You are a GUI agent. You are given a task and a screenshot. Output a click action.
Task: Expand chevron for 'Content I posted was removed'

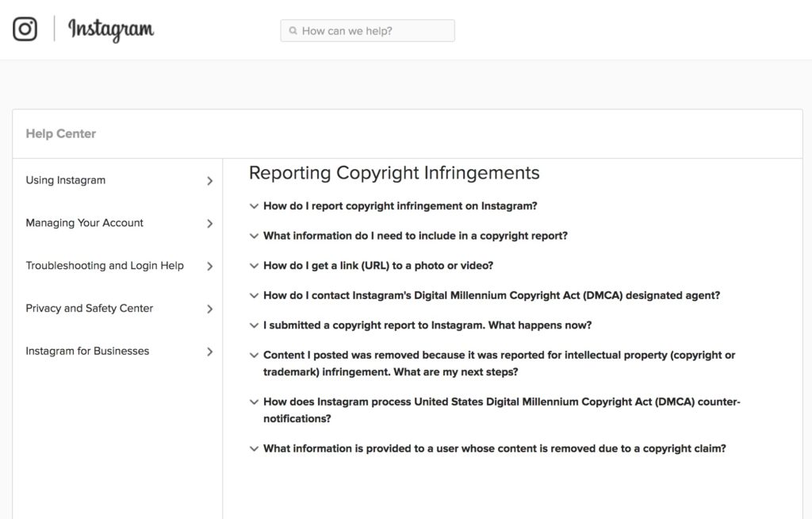point(254,356)
